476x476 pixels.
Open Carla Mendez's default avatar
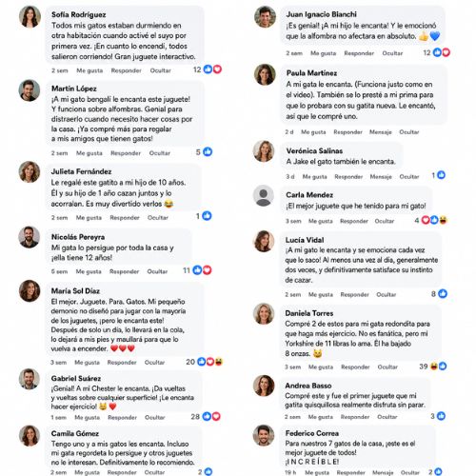coord(264,196)
